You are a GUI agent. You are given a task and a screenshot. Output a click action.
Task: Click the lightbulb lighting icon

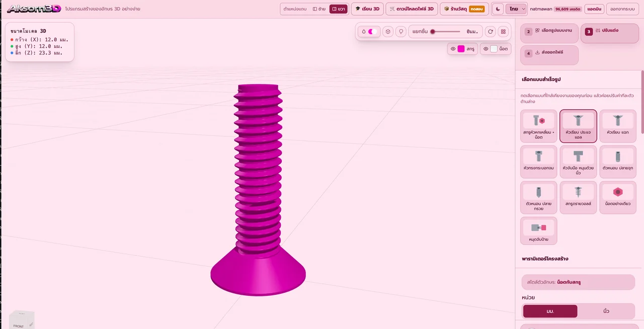[401, 31]
